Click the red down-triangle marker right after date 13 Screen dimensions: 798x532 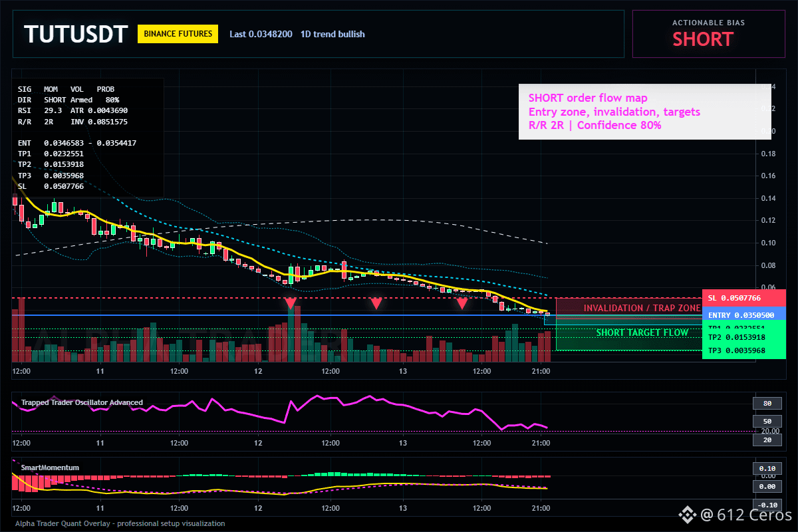click(461, 303)
